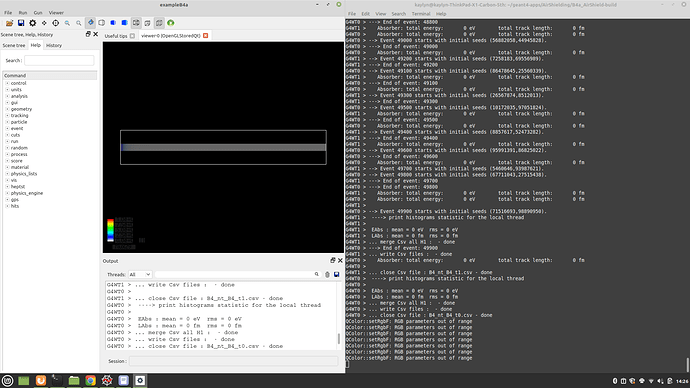This screenshot has width=690, height=388.
Task: Open the File menu in exampleB4a
Action: tap(8, 13)
